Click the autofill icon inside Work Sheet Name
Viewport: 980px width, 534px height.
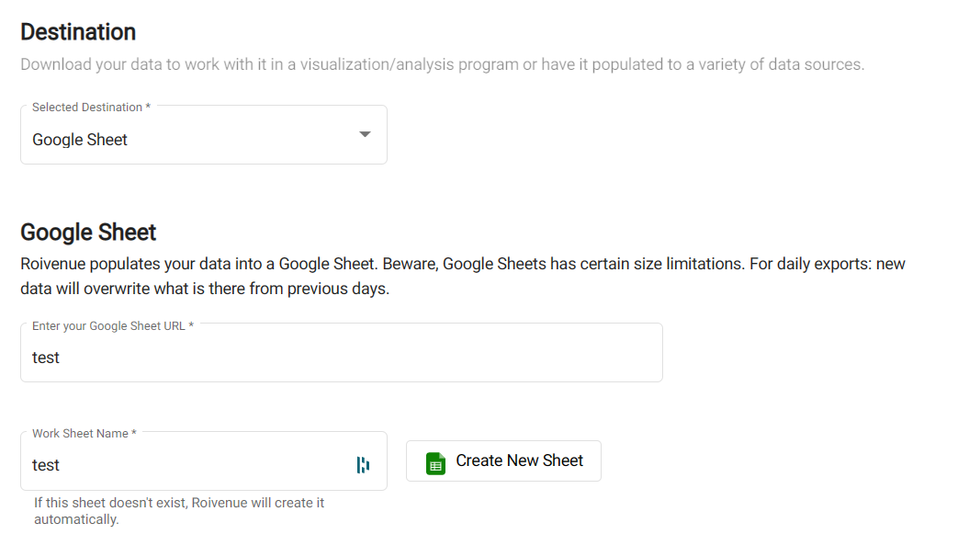[363, 464]
